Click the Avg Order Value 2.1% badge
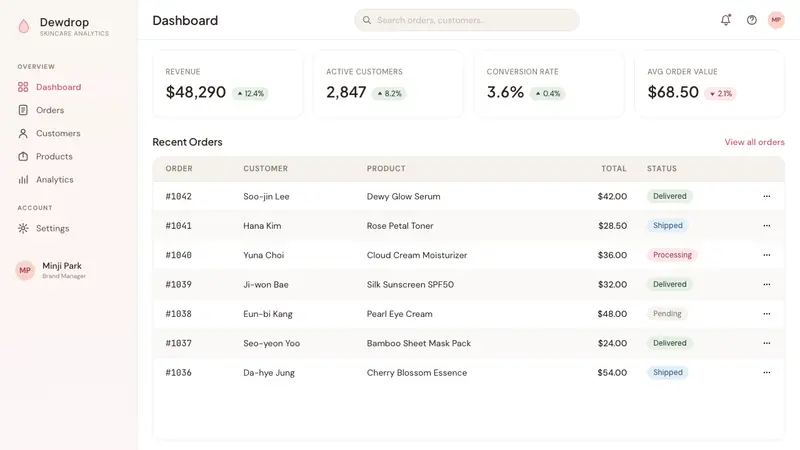This screenshot has height=450, width=800. point(720,93)
